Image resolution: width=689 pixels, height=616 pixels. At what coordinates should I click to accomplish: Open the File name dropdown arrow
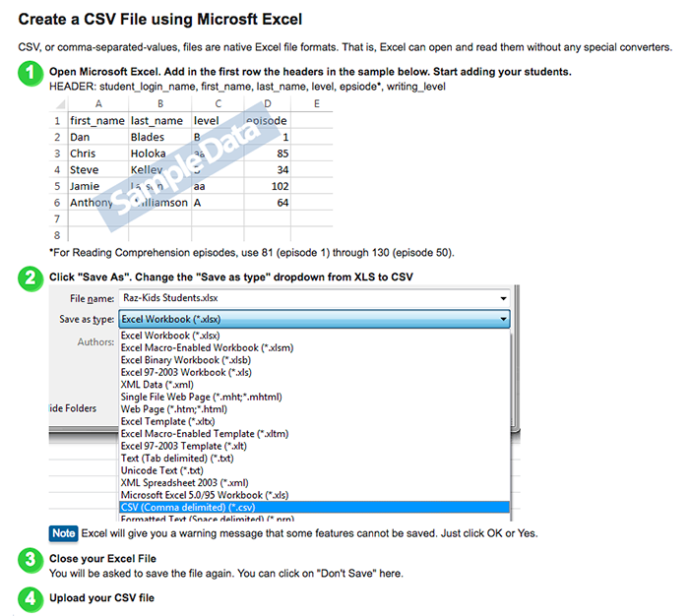(503, 298)
